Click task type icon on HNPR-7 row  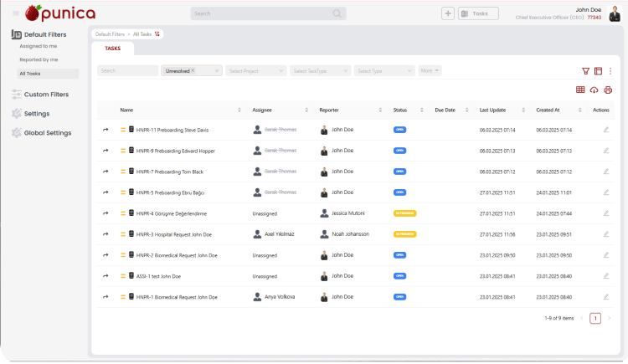[x=131, y=171]
